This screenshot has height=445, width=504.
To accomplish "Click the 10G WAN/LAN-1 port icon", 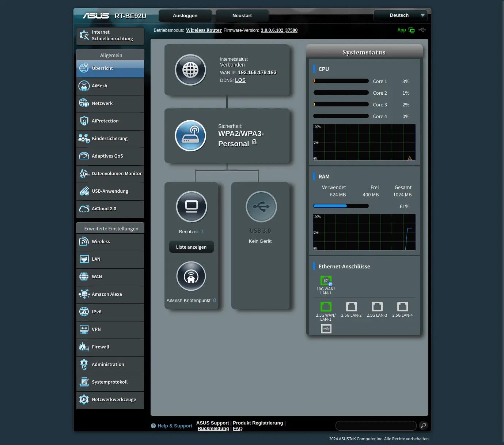I will tap(326, 280).
